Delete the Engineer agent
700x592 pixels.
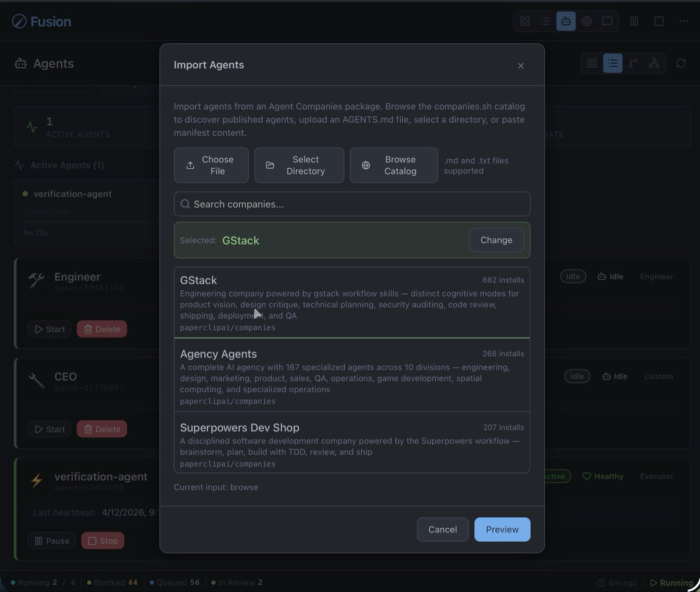click(102, 329)
